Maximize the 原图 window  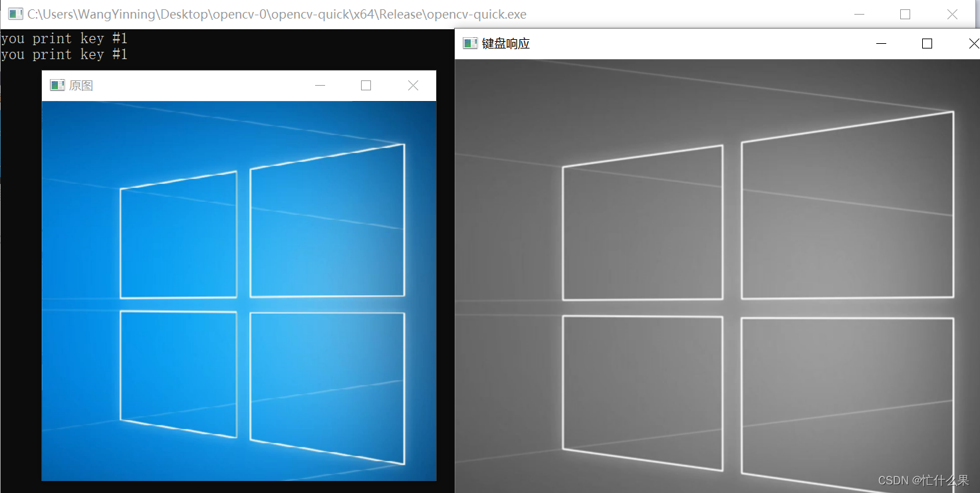[366, 85]
